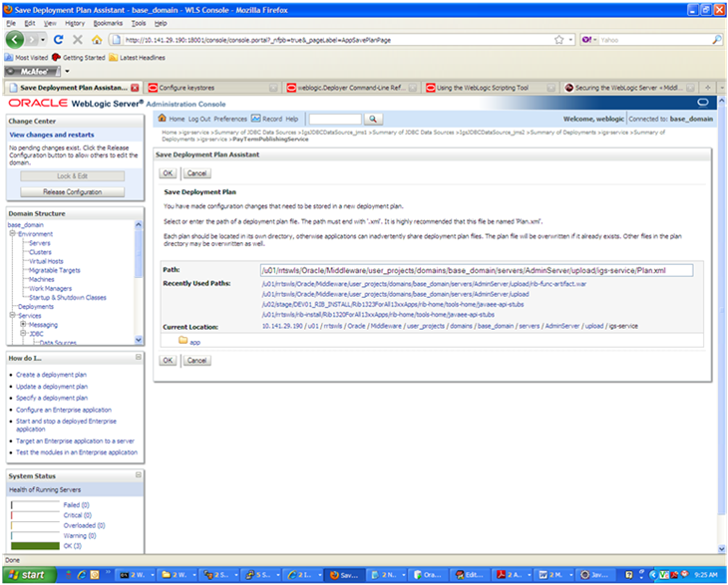Expand the Messaging tree node

(23, 324)
